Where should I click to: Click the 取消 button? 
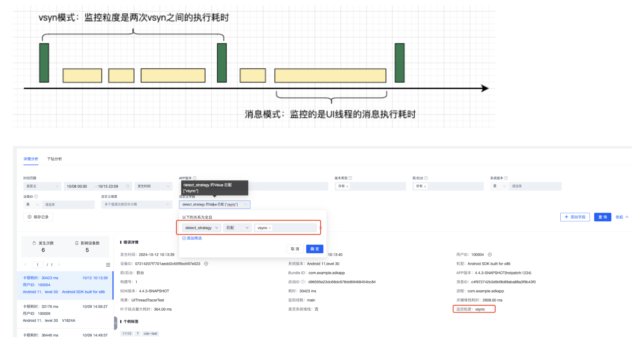(295, 249)
